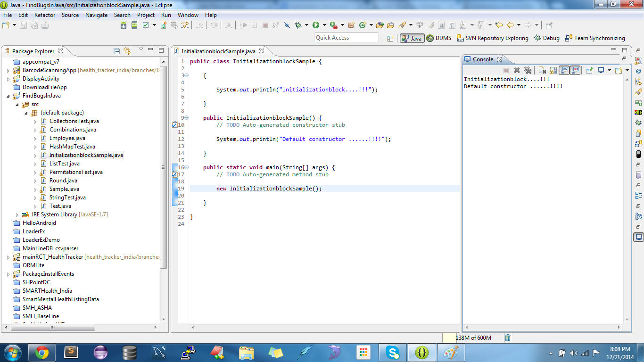This screenshot has height=362, width=644.
Task: Click the New Java Class icon
Action: [x=363, y=25]
